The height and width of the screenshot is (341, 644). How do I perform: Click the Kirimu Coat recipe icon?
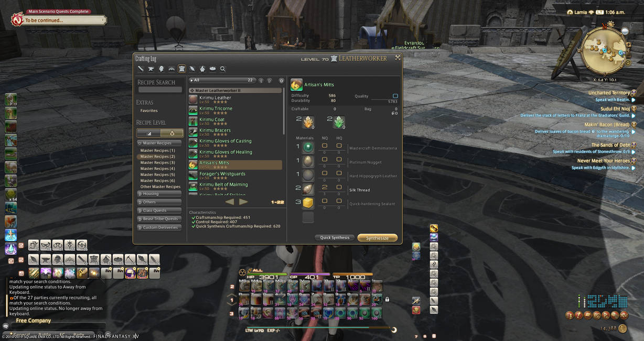tap(194, 121)
